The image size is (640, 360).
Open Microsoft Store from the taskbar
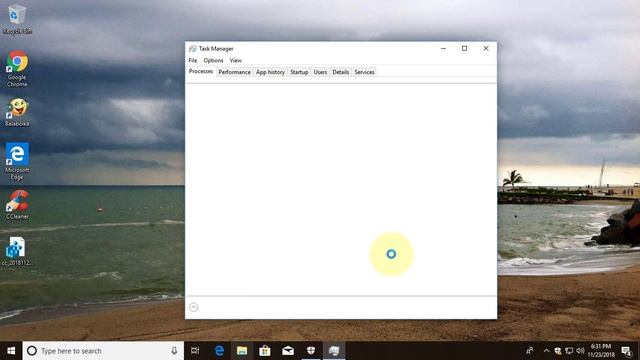265,351
